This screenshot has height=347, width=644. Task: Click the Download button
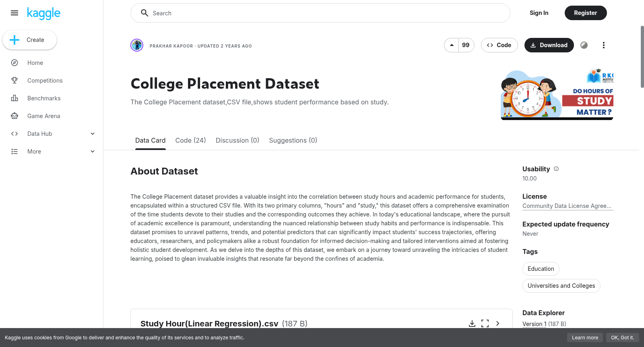pos(549,45)
